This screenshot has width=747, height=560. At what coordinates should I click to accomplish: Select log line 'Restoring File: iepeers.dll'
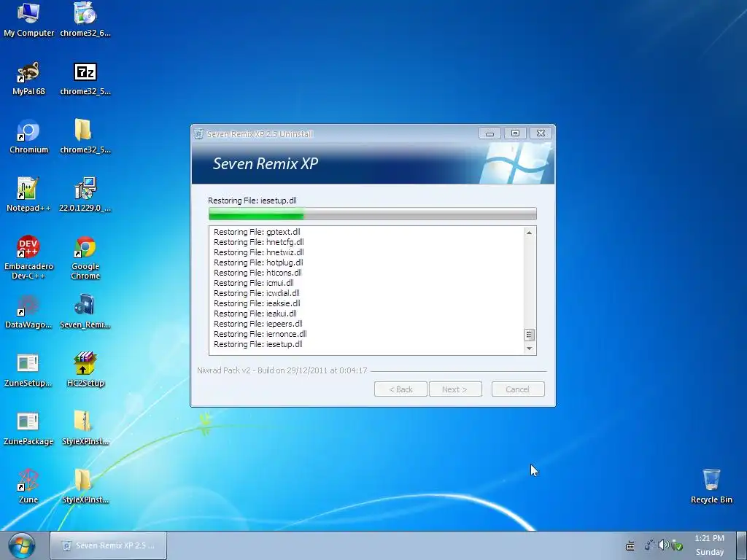[258, 324]
